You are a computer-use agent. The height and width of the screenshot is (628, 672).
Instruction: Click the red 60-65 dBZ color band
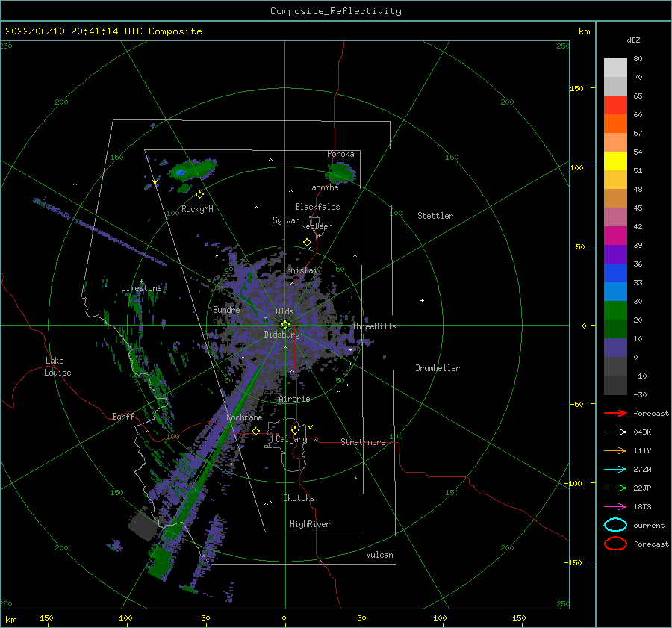pyautogui.click(x=615, y=105)
